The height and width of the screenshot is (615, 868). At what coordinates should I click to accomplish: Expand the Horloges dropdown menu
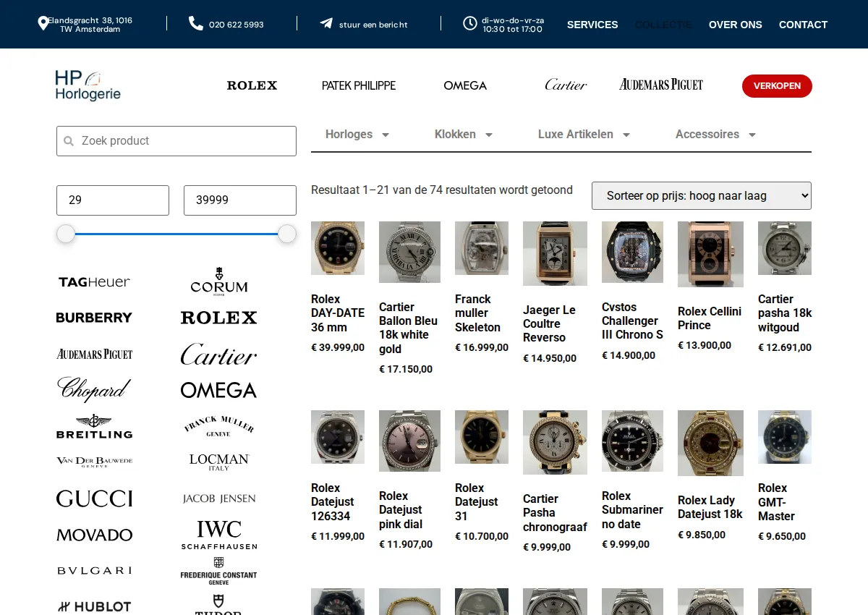pos(357,135)
